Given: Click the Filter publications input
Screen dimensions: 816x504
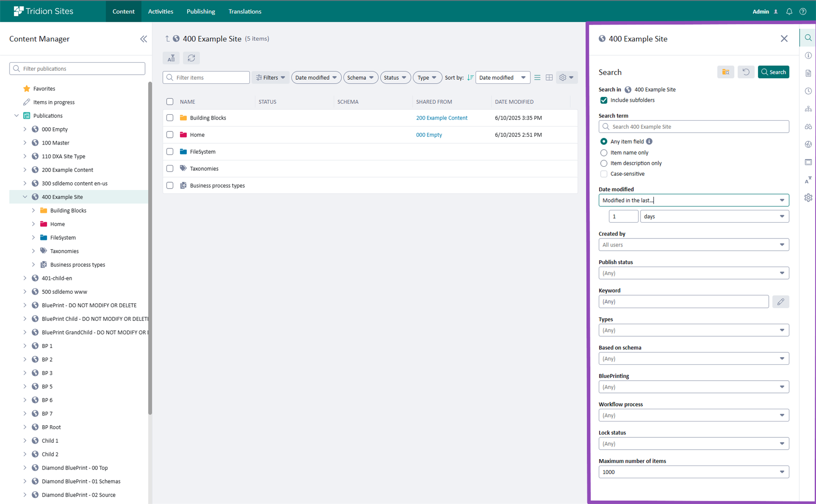Looking at the screenshot, I should click(x=77, y=68).
